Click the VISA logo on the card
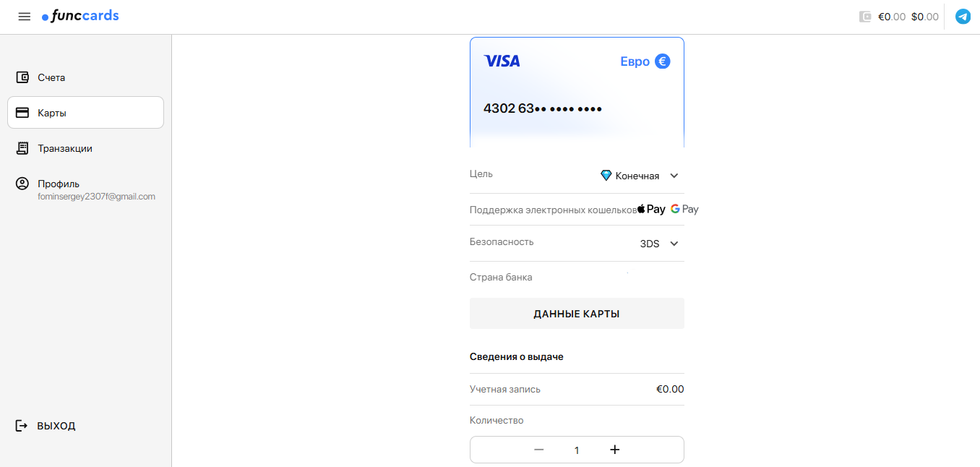This screenshot has height=467, width=980. click(502, 61)
